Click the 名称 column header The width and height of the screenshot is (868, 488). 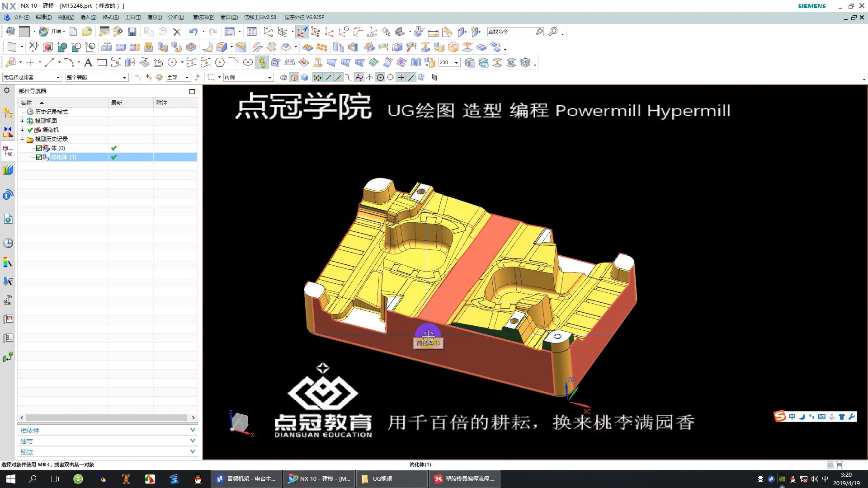pos(27,103)
